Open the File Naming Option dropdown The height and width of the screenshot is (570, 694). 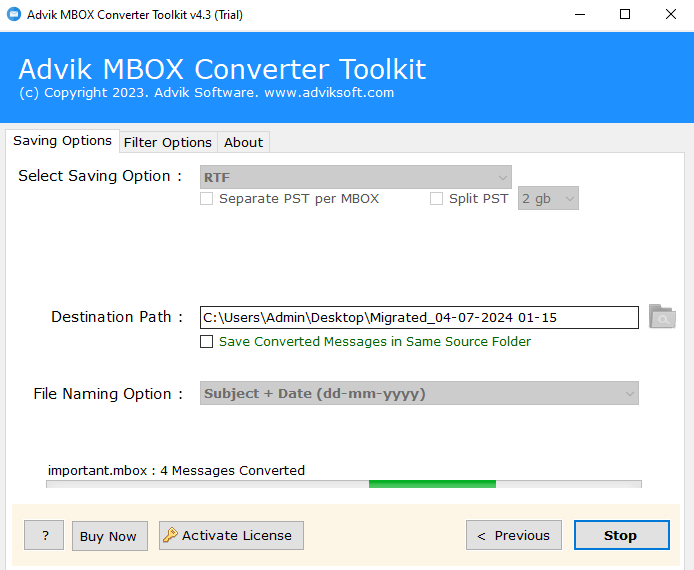coord(419,393)
